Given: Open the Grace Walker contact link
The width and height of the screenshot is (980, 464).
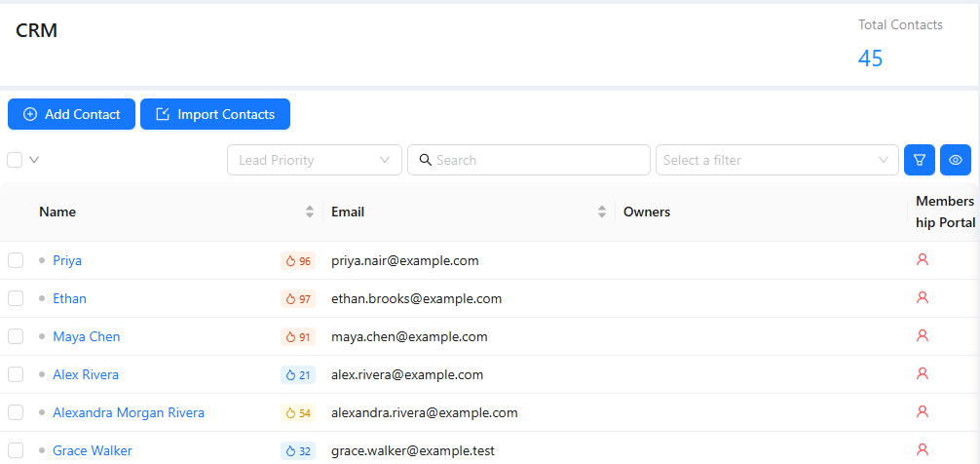Looking at the screenshot, I should pos(93,451).
